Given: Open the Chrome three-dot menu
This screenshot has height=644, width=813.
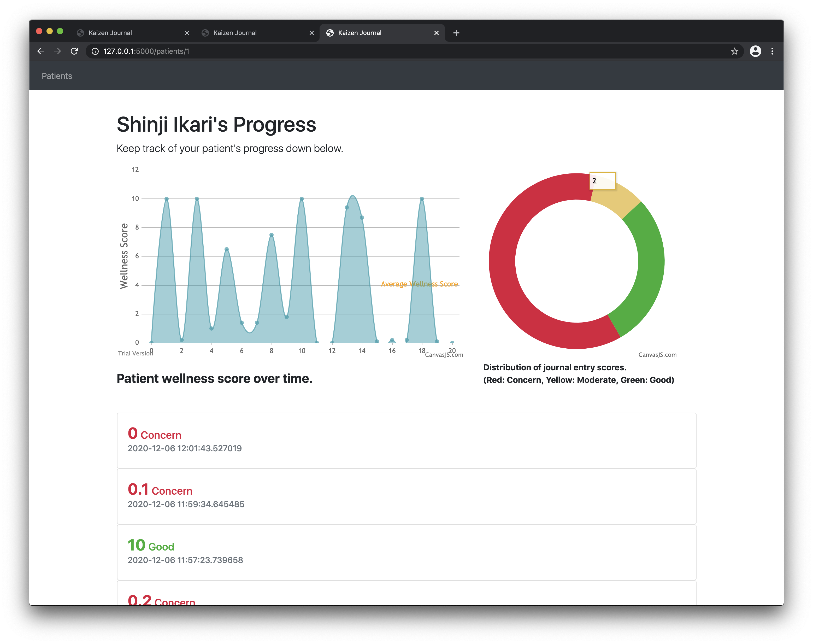Looking at the screenshot, I should 772,51.
